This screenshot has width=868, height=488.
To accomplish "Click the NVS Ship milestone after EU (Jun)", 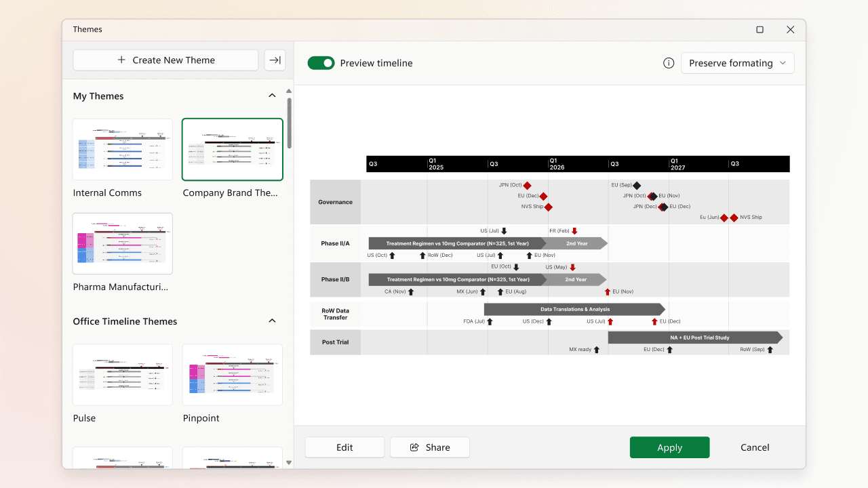I will (x=734, y=218).
